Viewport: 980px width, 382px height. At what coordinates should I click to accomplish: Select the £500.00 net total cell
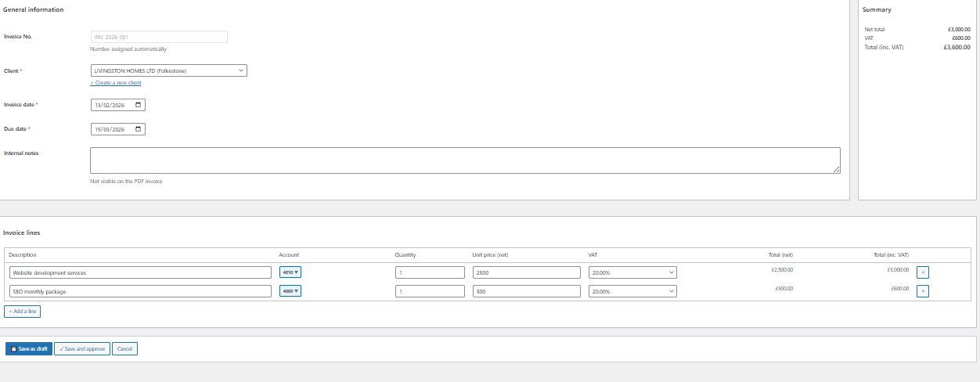pyautogui.click(x=784, y=288)
